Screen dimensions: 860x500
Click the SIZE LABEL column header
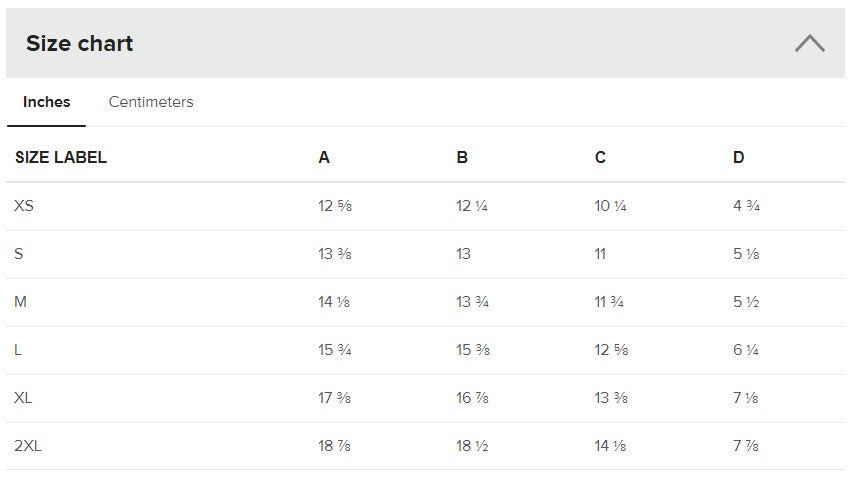coord(61,157)
